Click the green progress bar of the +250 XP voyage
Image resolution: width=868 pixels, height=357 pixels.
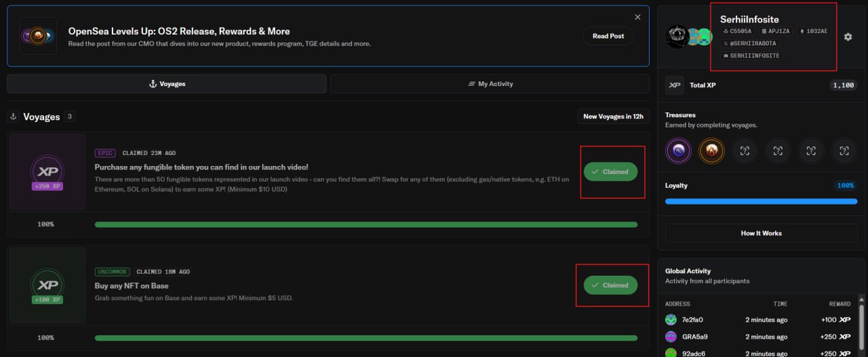pos(366,224)
